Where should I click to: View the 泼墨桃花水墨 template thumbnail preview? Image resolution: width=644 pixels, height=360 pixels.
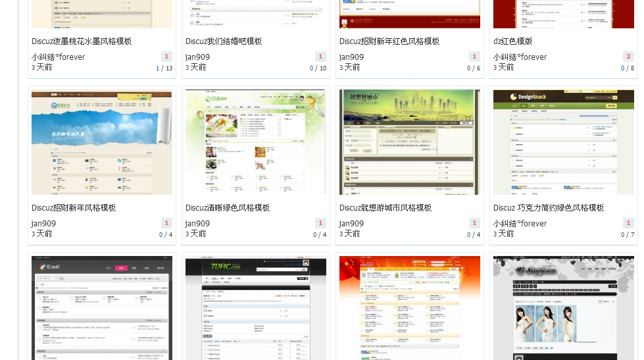(x=102, y=14)
